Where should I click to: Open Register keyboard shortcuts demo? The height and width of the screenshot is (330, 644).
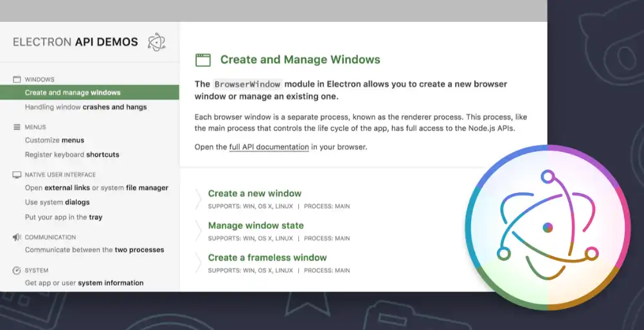click(x=72, y=154)
